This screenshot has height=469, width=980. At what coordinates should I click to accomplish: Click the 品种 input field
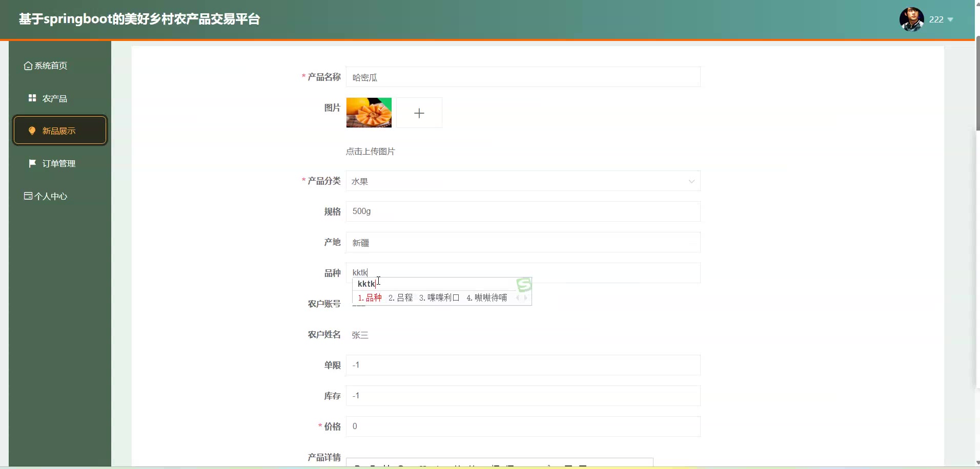point(523,273)
